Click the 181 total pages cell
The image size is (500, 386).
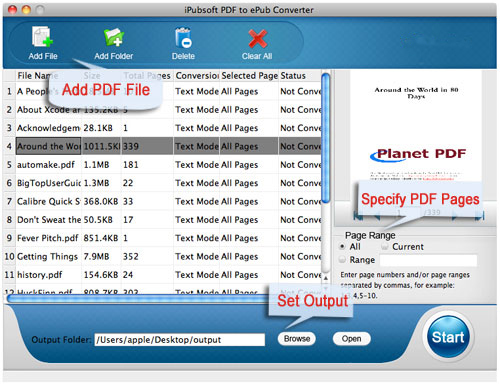(x=147, y=165)
